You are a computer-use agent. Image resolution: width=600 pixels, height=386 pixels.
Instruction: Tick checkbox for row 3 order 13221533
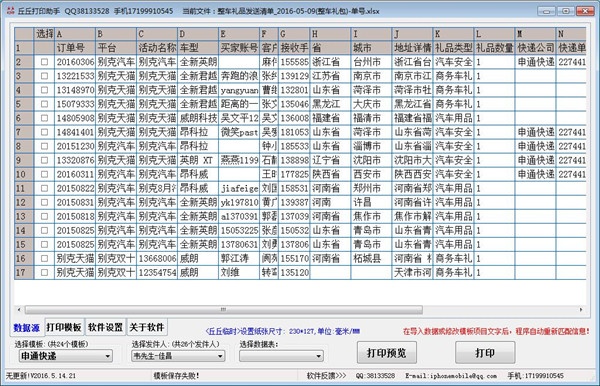[x=44, y=76]
